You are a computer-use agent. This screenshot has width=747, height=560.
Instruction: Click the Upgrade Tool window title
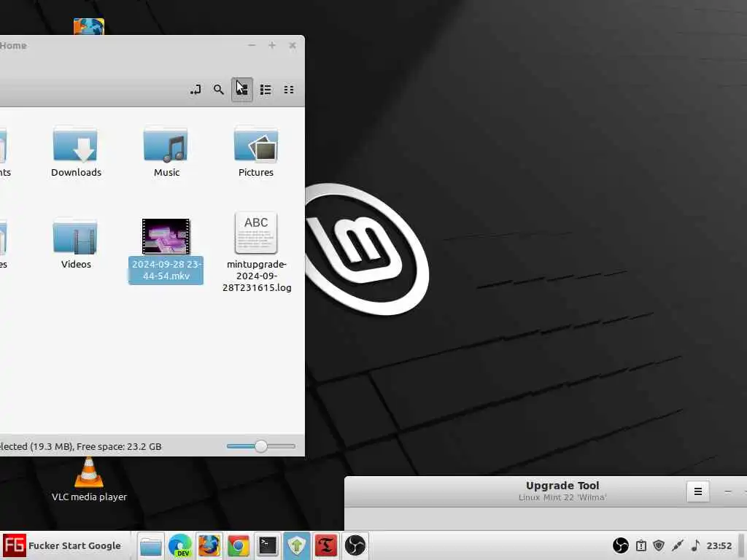(x=562, y=486)
